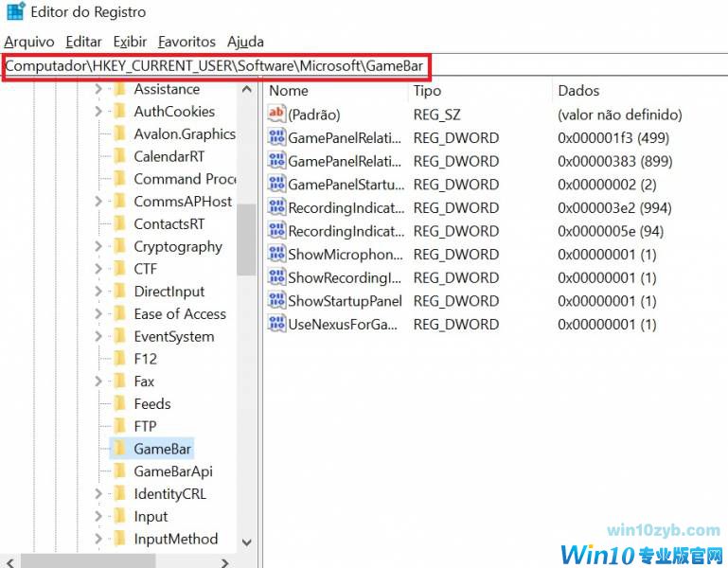Screen dimensions: 728x568
Task: Click the Registry Editor app icon in title bar
Action: pos(16,12)
